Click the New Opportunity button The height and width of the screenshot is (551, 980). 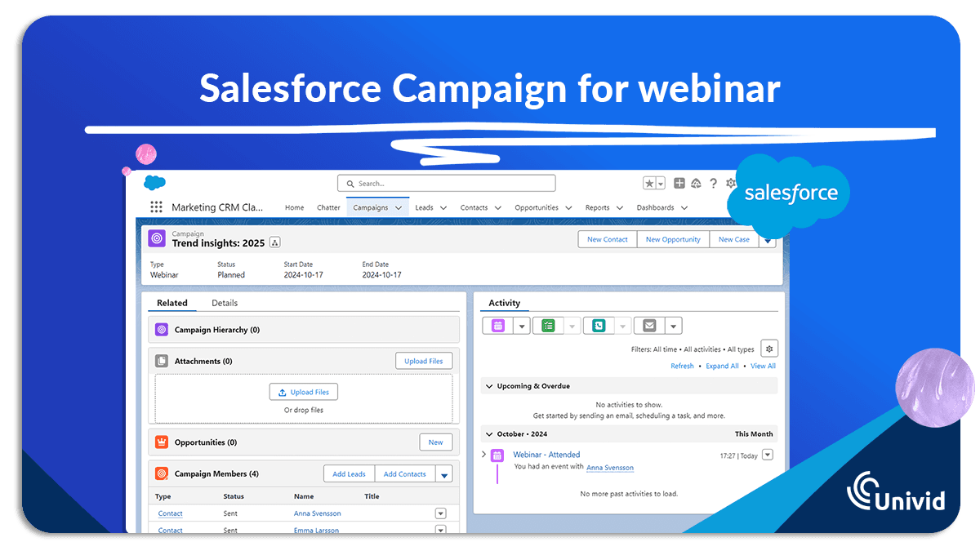pyautogui.click(x=673, y=239)
